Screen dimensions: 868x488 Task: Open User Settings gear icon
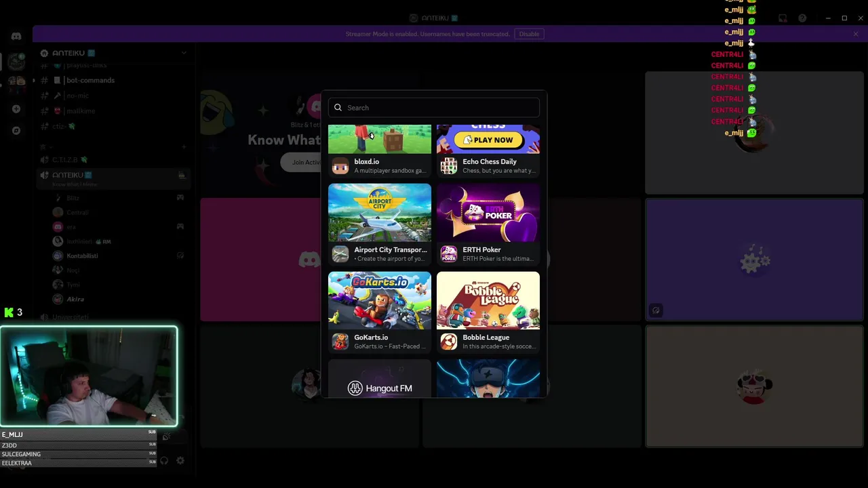(x=180, y=461)
